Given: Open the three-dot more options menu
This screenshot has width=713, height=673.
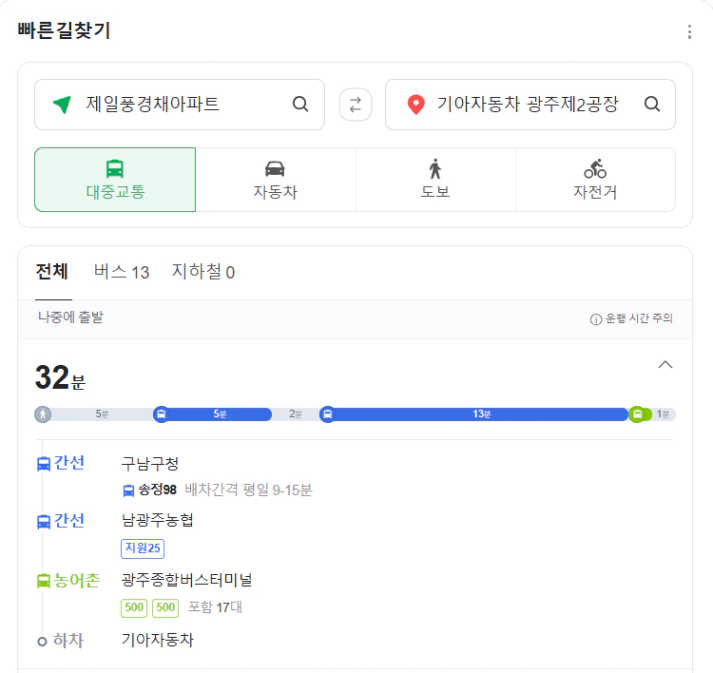Looking at the screenshot, I should [x=689, y=32].
